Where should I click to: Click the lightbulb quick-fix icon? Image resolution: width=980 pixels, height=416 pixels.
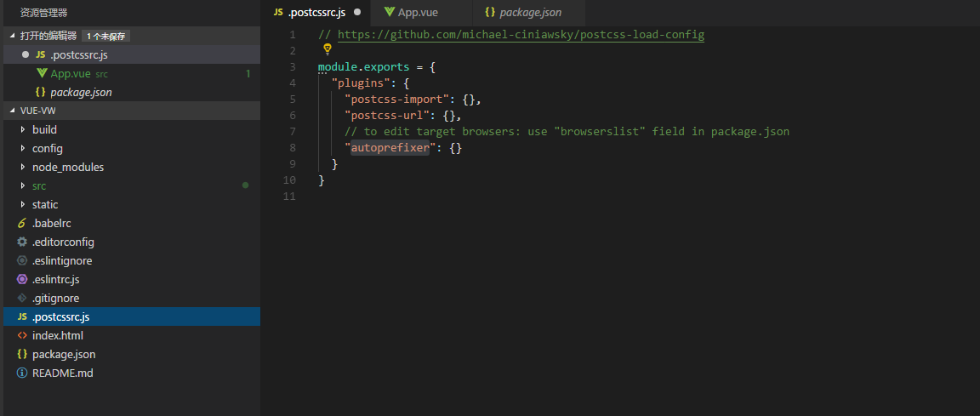[x=327, y=49]
